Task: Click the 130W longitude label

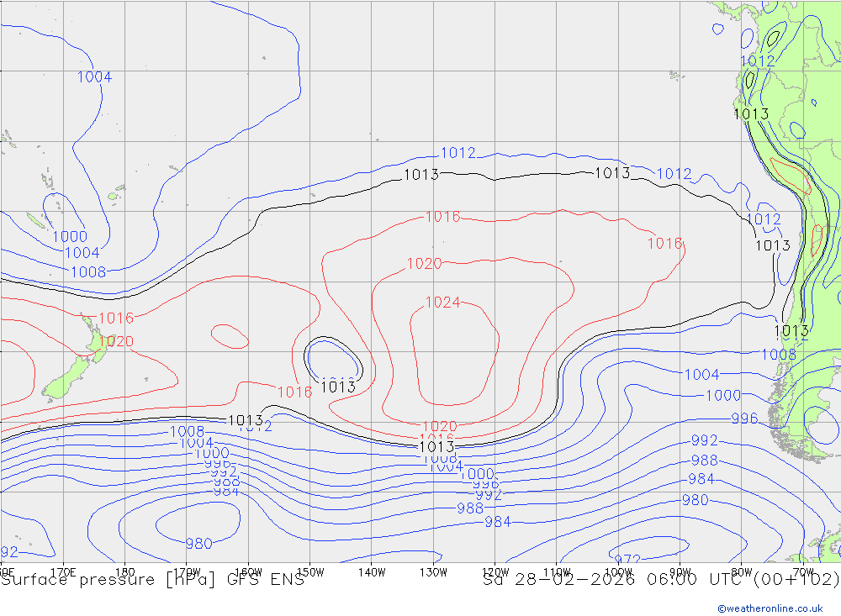Action: point(433,572)
